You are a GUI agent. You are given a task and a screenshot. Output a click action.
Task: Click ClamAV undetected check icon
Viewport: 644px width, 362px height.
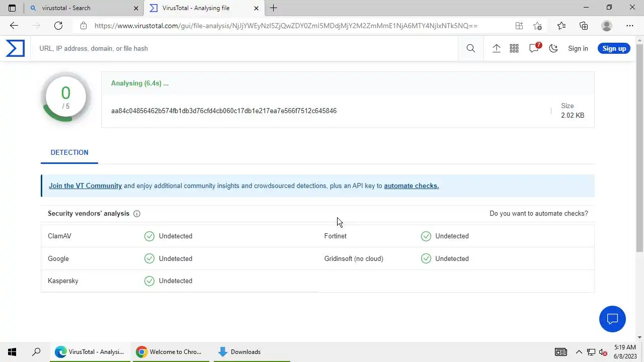149,236
